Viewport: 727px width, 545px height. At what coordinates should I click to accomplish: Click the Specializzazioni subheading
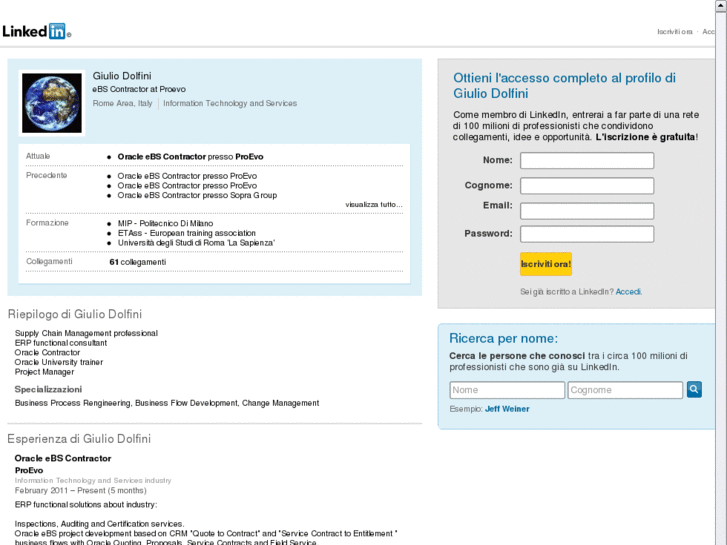(x=48, y=389)
